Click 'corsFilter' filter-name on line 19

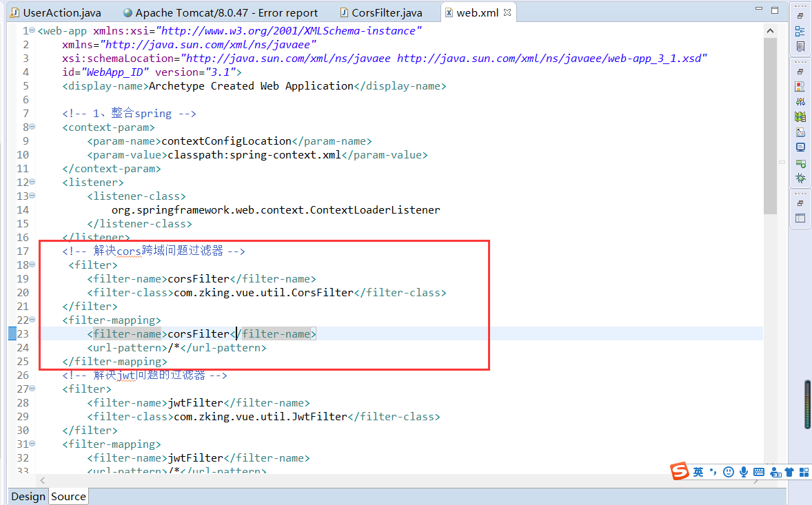199,278
